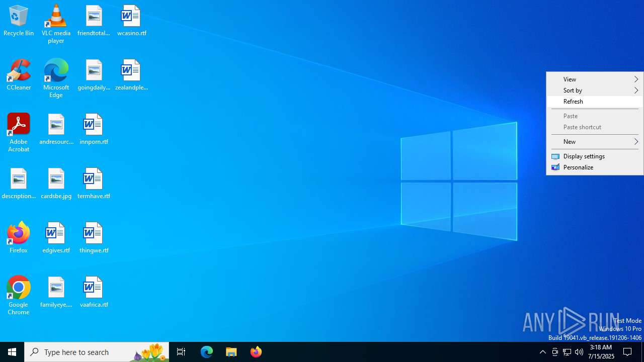
Task: Click the Type here to search box
Action: click(x=97, y=352)
